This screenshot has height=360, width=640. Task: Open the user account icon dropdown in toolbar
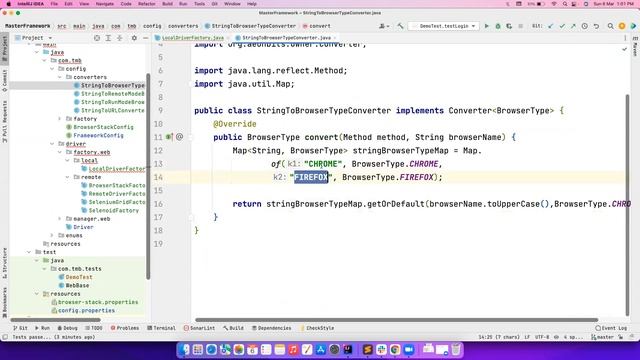pyautogui.click(x=383, y=26)
